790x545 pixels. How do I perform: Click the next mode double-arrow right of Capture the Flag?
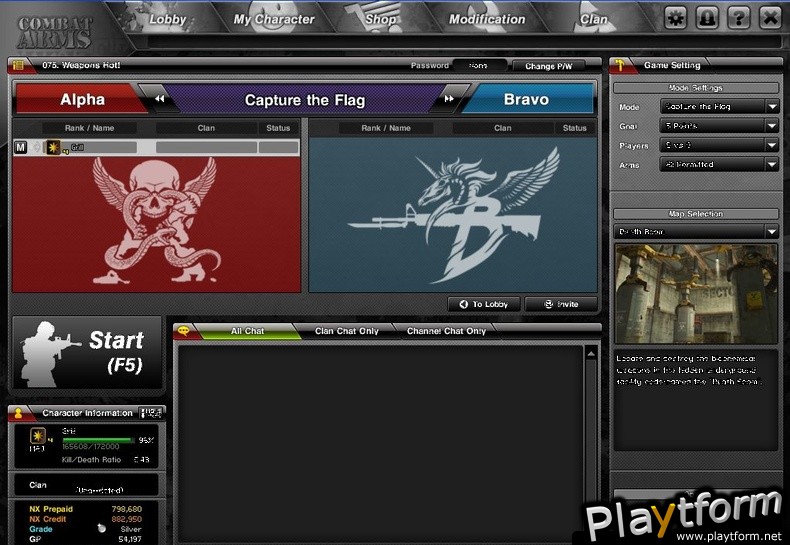[x=449, y=99]
